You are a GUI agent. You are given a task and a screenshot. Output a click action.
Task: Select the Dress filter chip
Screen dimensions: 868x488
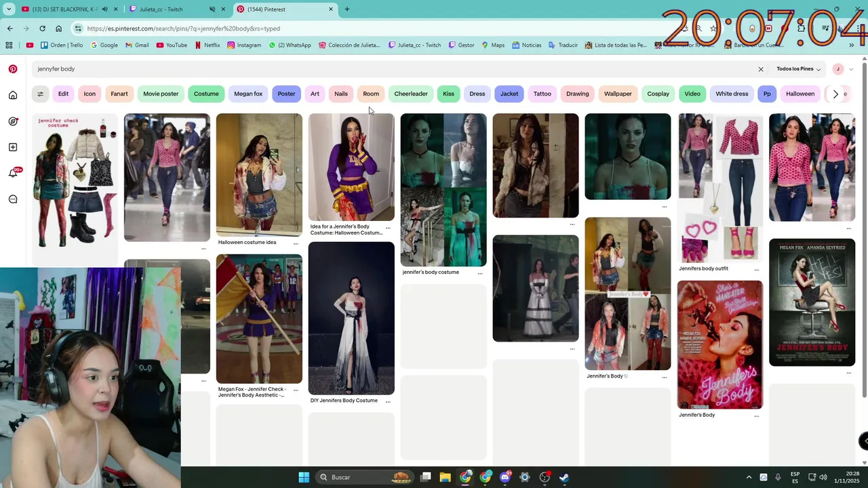[x=477, y=94]
